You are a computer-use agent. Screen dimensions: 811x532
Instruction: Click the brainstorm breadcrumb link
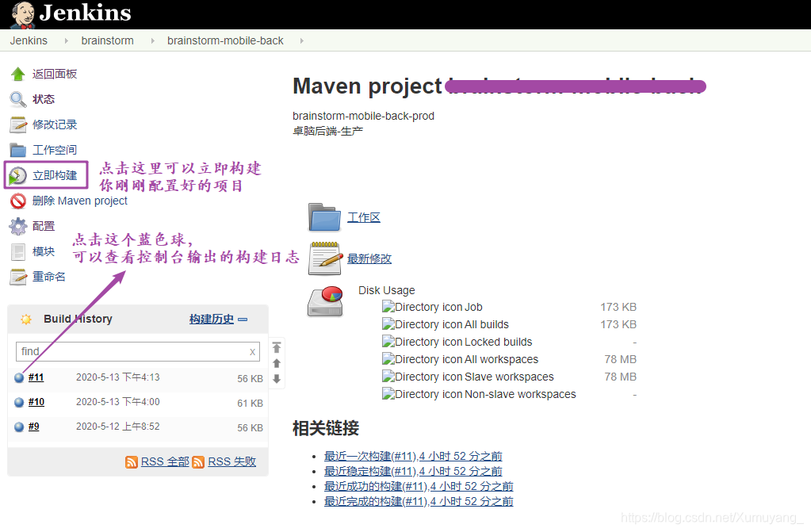[x=107, y=40]
